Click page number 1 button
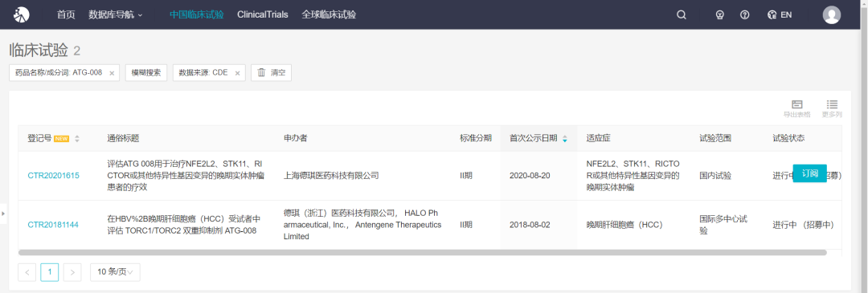The height and width of the screenshot is (293, 868). (x=50, y=272)
